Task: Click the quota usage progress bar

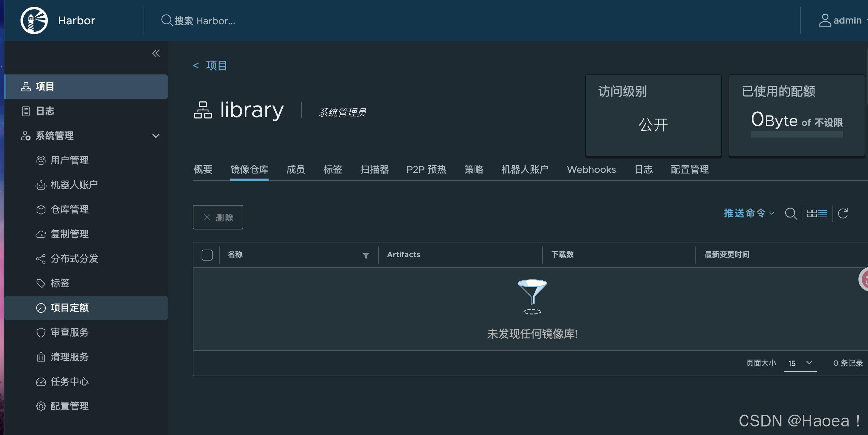Action: click(x=796, y=135)
